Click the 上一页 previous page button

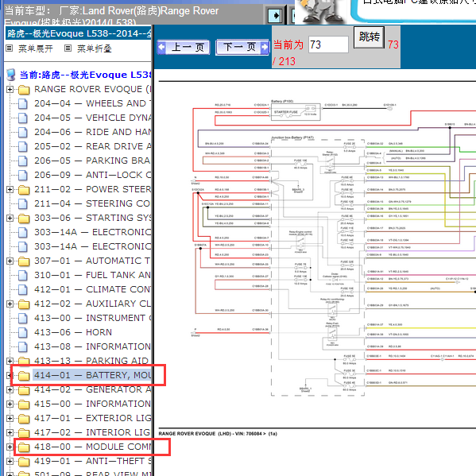[184, 47]
